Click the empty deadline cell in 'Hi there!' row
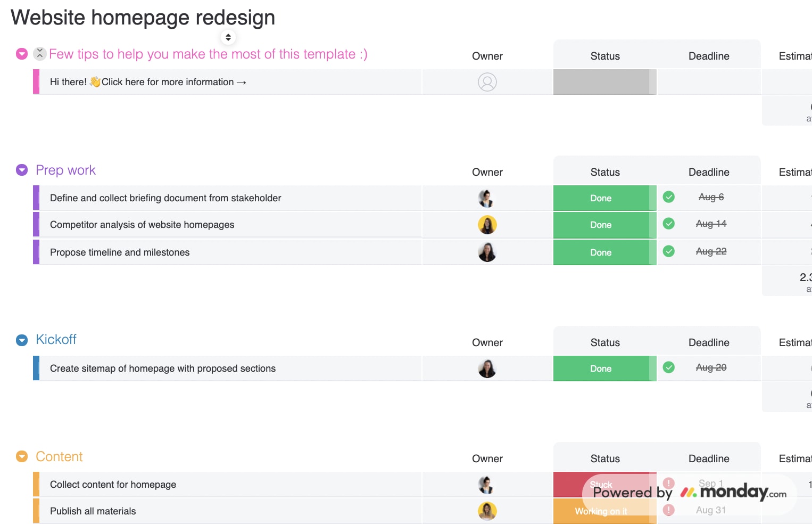The width and height of the screenshot is (812, 524). pos(709,82)
